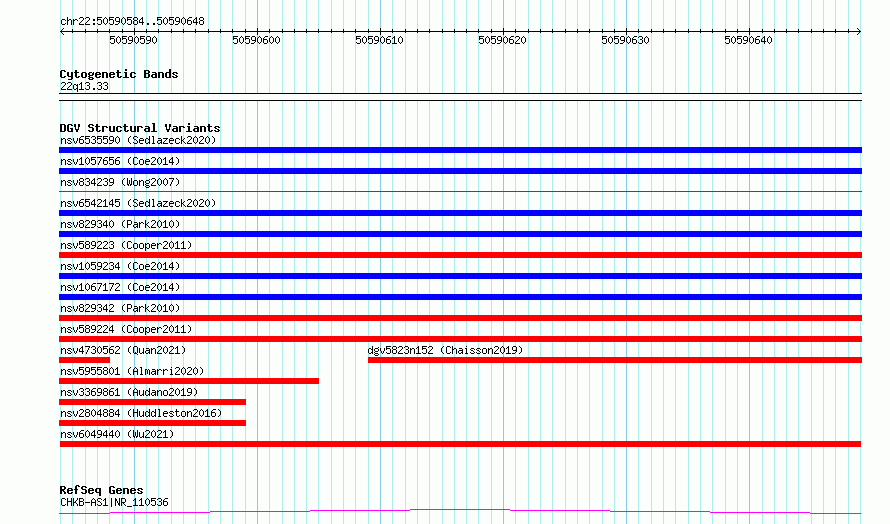Viewport: 890px width, 524px height.
Task: Click the nsv6542145 (Sedlazeck2020) label
Action: (138, 203)
